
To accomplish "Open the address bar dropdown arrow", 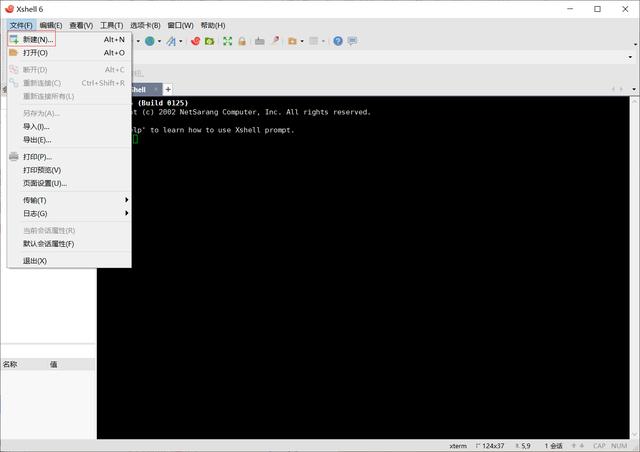I will pos(631,57).
